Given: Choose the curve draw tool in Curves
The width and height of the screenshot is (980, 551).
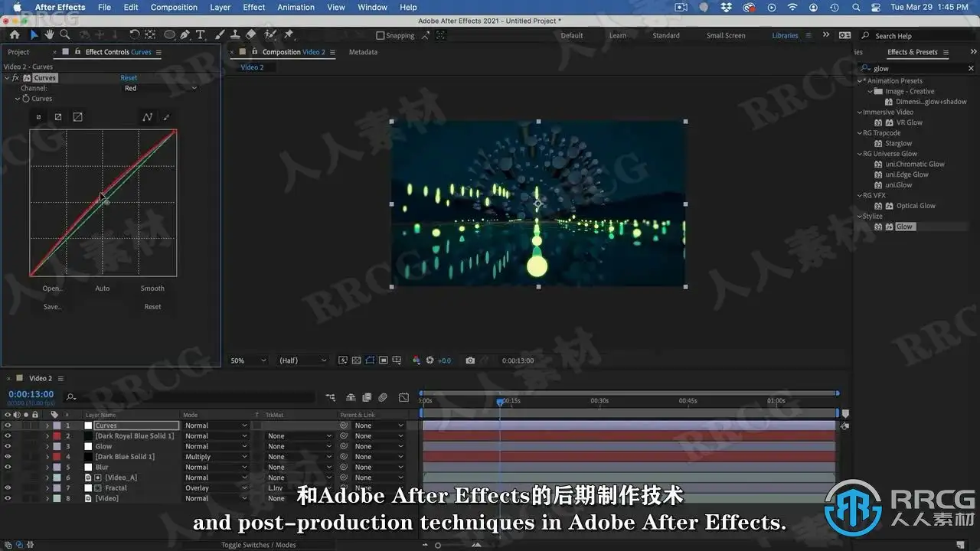Looking at the screenshot, I should point(147,117).
